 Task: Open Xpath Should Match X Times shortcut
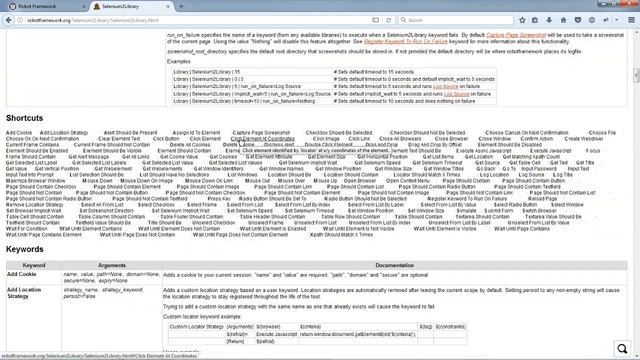click(341, 235)
